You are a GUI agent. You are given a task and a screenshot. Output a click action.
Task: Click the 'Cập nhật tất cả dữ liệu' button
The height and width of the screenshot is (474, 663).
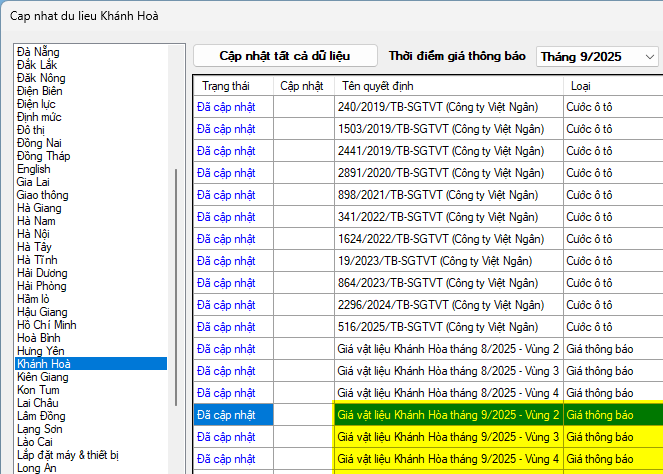click(285, 55)
